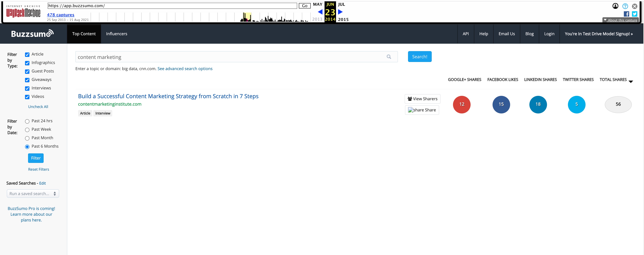This screenshot has width=644, height=255.
Task: Click the Facebook likes circle 15
Action: pyautogui.click(x=501, y=104)
